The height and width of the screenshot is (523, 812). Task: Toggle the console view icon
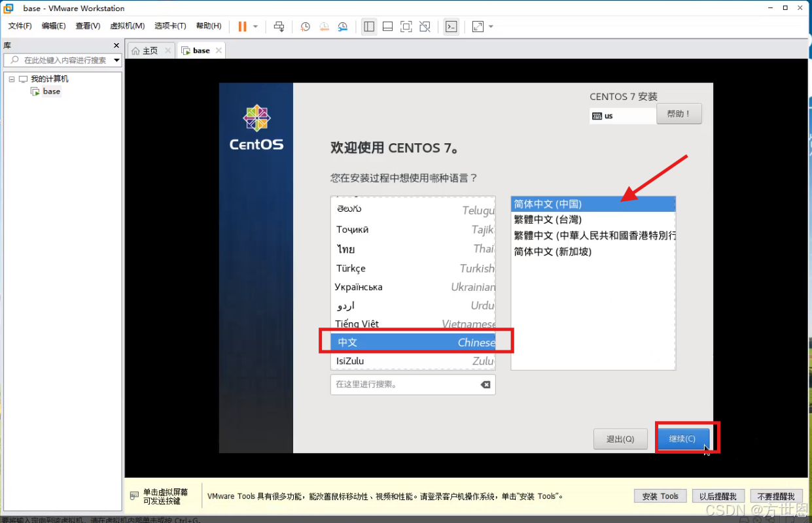451,27
